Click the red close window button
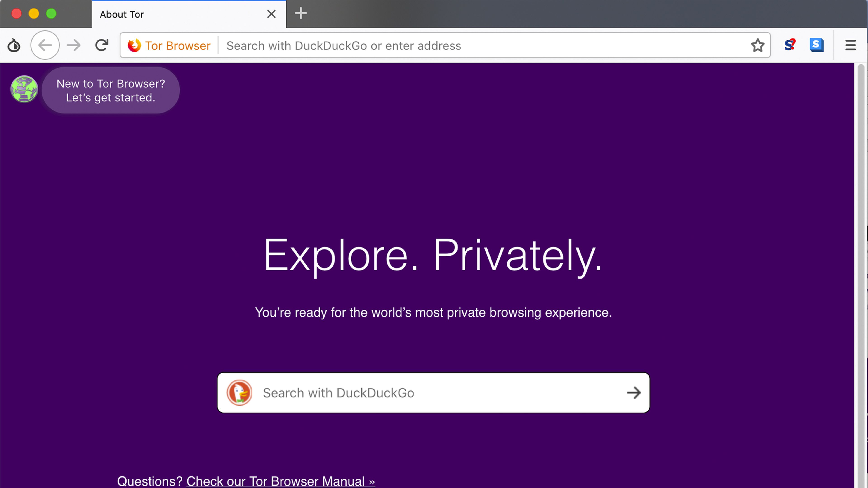Screen dimensions: 868x488 [x=16, y=14]
